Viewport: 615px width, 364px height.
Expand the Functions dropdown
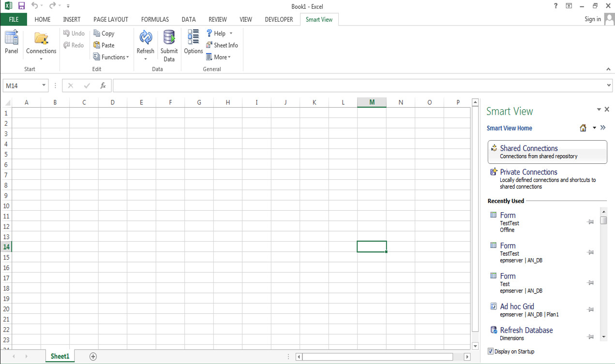pos(128,57)
